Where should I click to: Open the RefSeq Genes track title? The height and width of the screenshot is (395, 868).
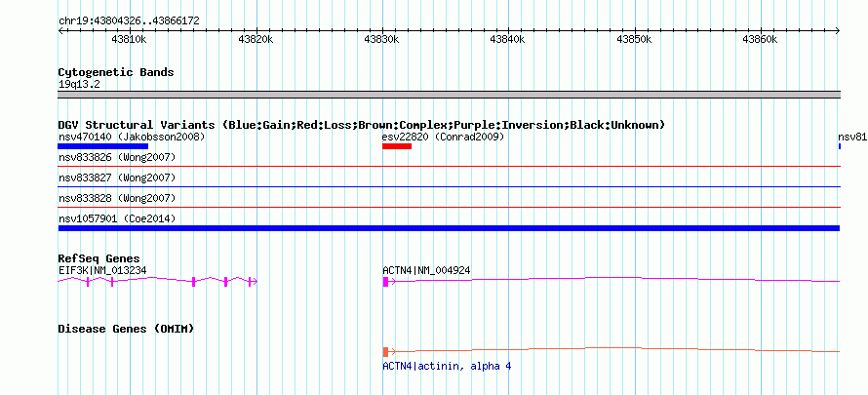coord(99,258)
